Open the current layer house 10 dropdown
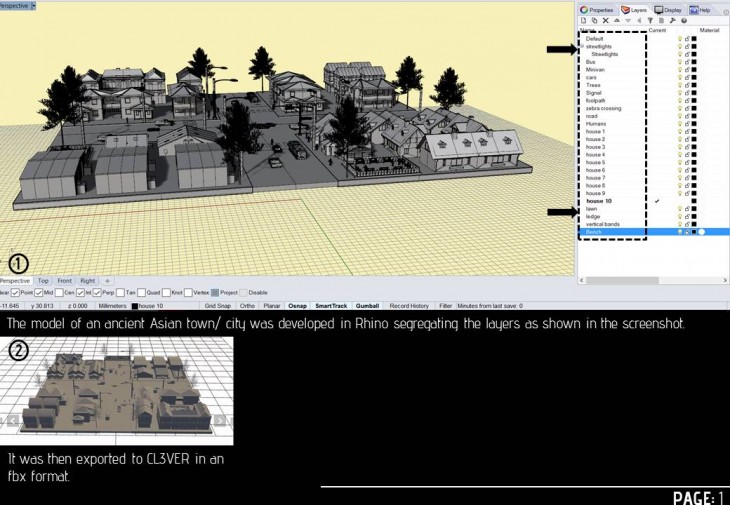Image resolution: width=730 pixels, height=505 pixels. [x=150, y=305]
